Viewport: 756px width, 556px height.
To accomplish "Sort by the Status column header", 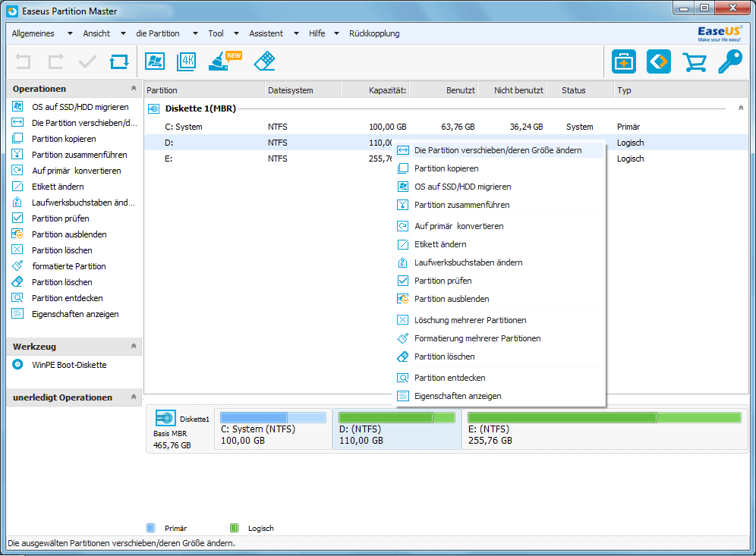I will click(580, 90).
